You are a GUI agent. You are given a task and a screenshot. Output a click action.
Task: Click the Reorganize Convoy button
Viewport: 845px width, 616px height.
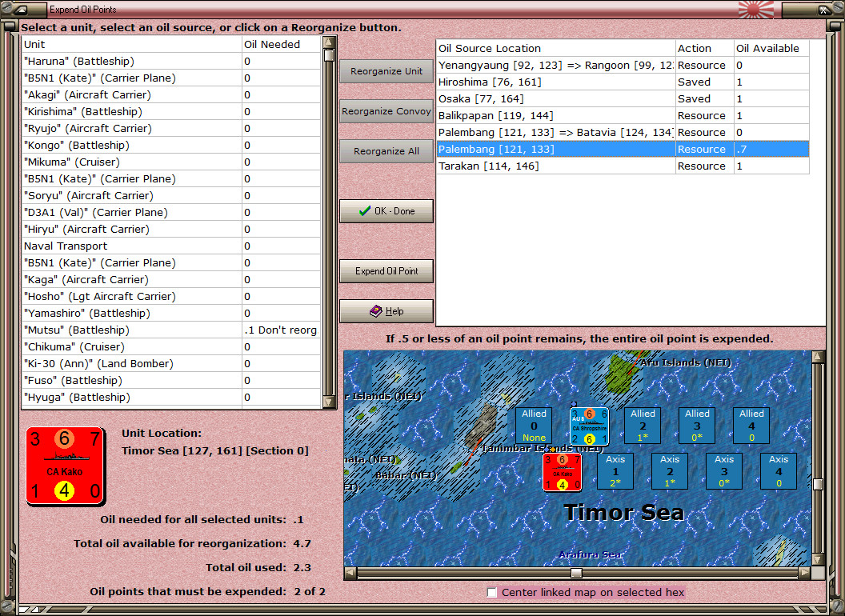[386, 111]
